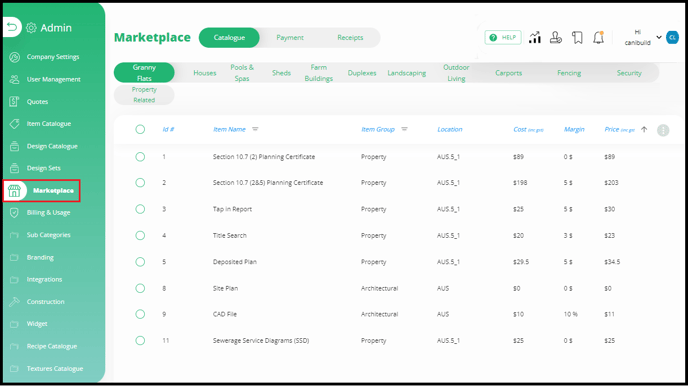The image size is (688, 386).
Task: Open Item Catalogue in the sidebar
Action: [49, 124]
